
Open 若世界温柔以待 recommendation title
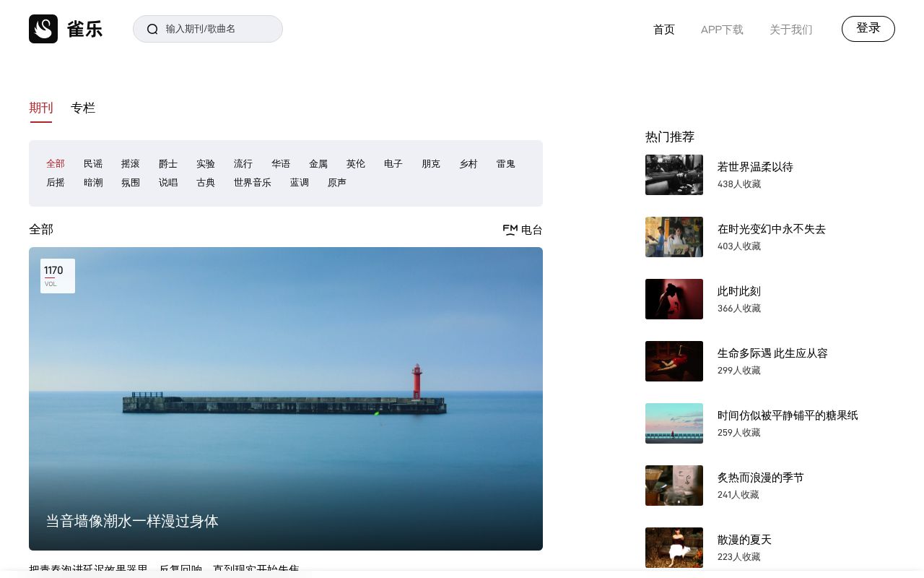tap(755, 167)
